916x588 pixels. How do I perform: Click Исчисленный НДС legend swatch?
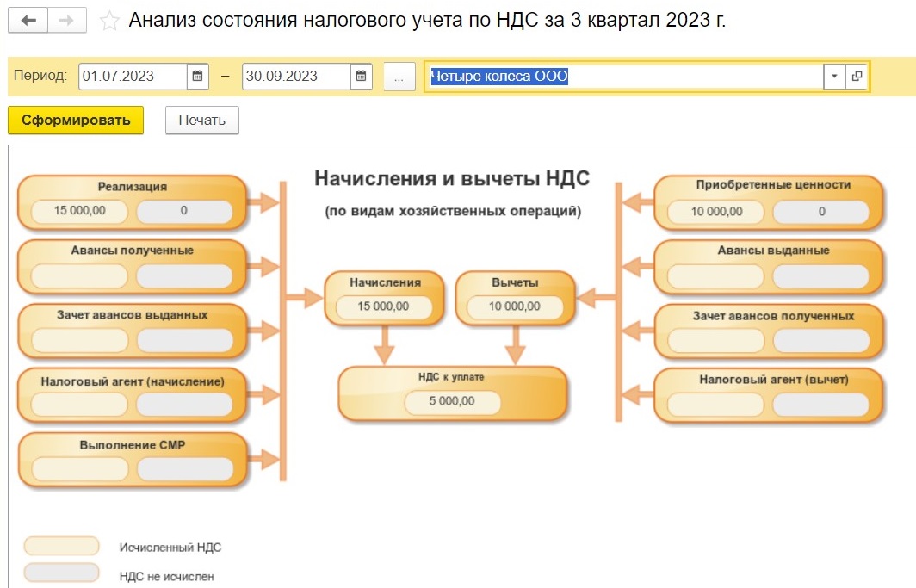61,546
